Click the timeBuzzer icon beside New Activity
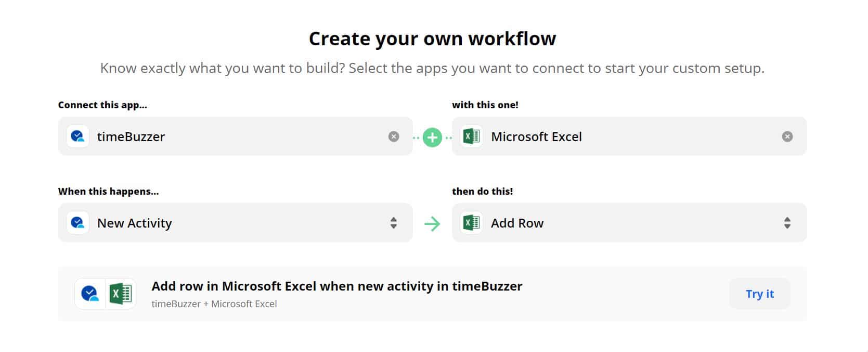The width and height of the screenshot is (868, 352). (77, 223)
